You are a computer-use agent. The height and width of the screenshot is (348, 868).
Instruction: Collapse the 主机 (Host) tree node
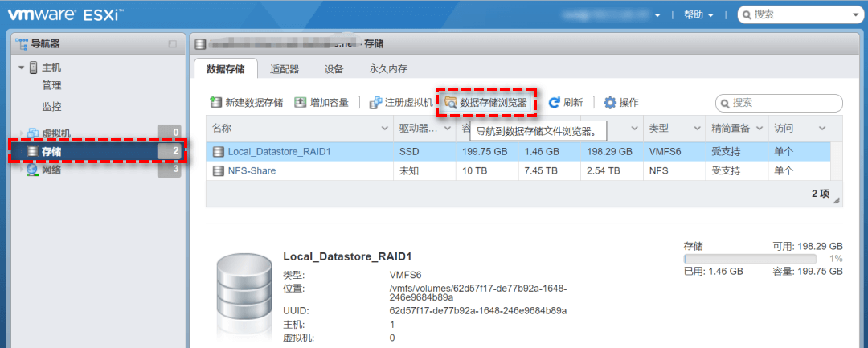coord(22,68)
